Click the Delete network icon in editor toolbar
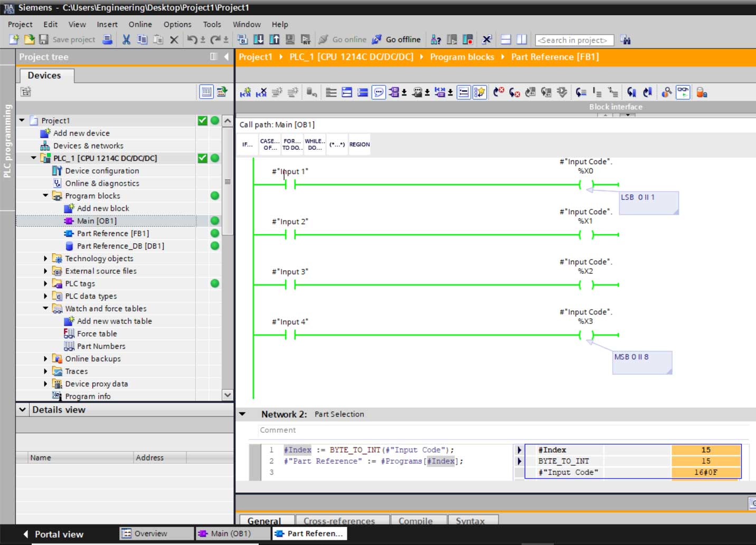 261,92
